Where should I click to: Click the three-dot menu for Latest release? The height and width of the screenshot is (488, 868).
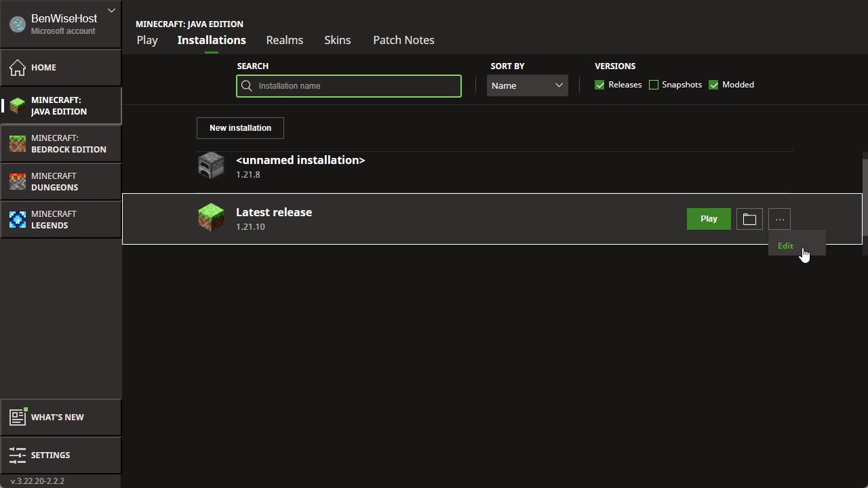780,219
